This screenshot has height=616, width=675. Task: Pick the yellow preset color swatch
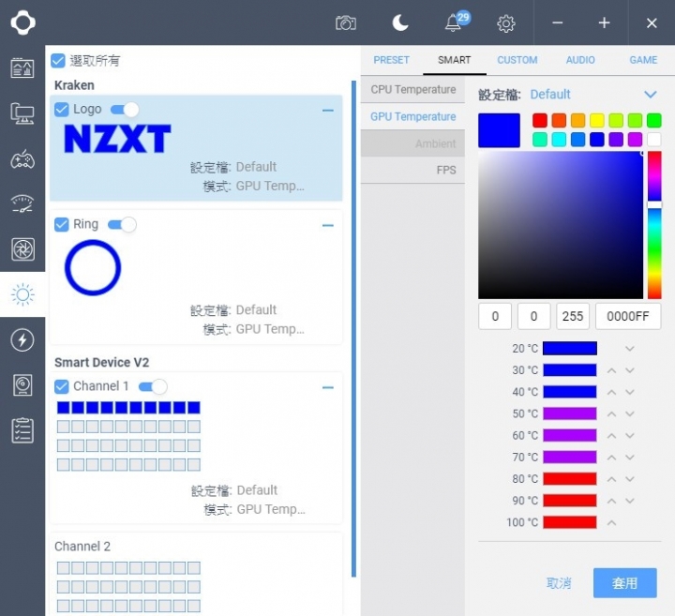click(x=596, y=121)
